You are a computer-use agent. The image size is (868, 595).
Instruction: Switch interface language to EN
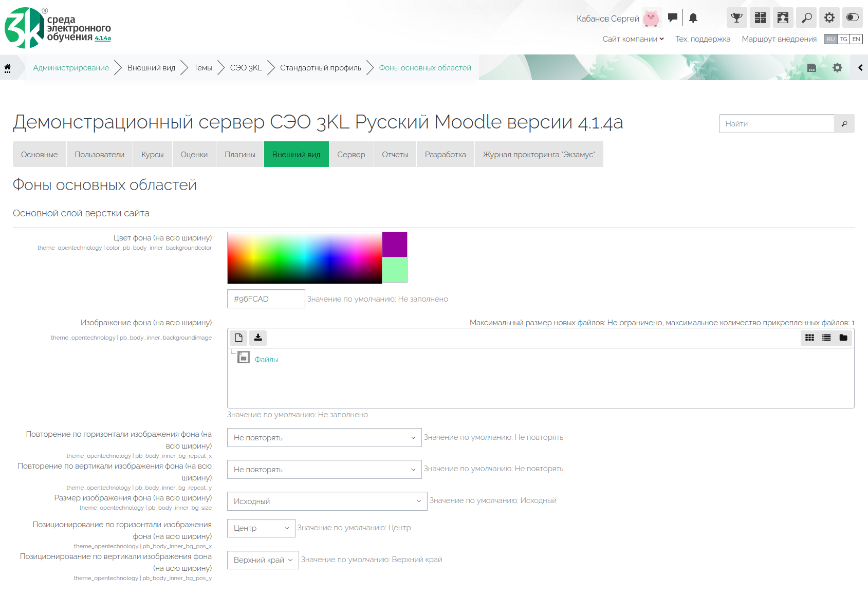pyautogui.click(x=856, y=39)
